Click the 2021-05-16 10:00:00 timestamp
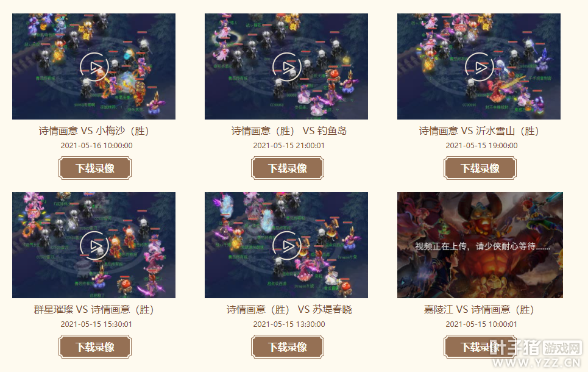 click(96, 146)
